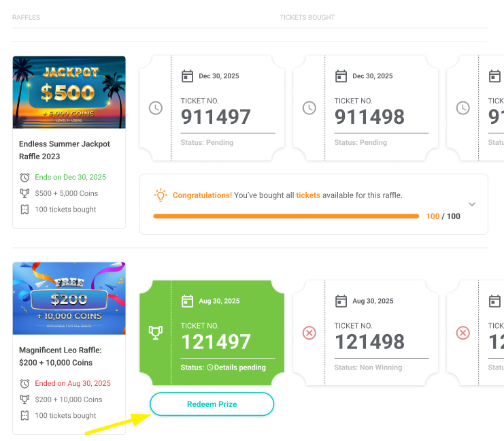504x441 pixels.
Task: Click the trophy icon next to $500 + 5,000 Coins
Action: click(24, 193)
